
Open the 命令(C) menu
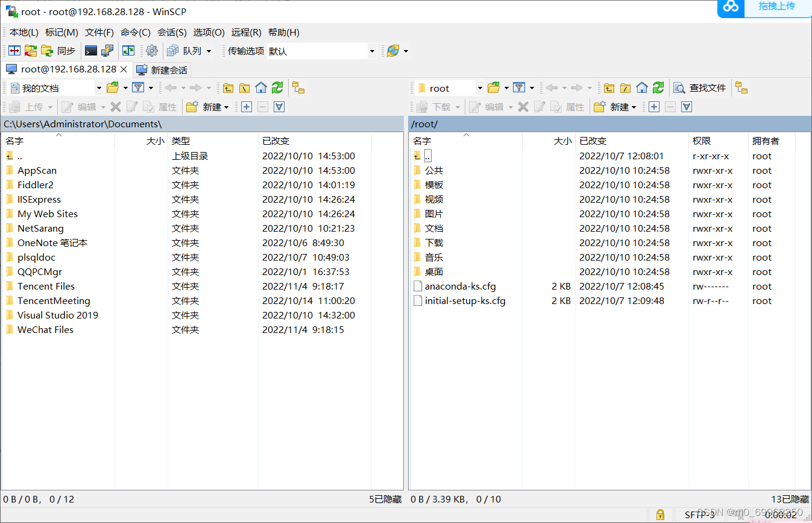(136, 33)
